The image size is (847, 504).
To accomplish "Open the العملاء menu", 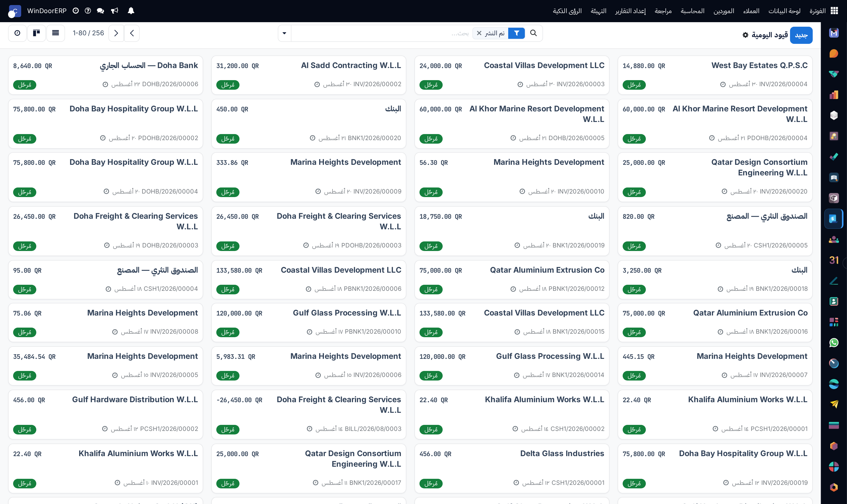I will click(x=751, y=11).
